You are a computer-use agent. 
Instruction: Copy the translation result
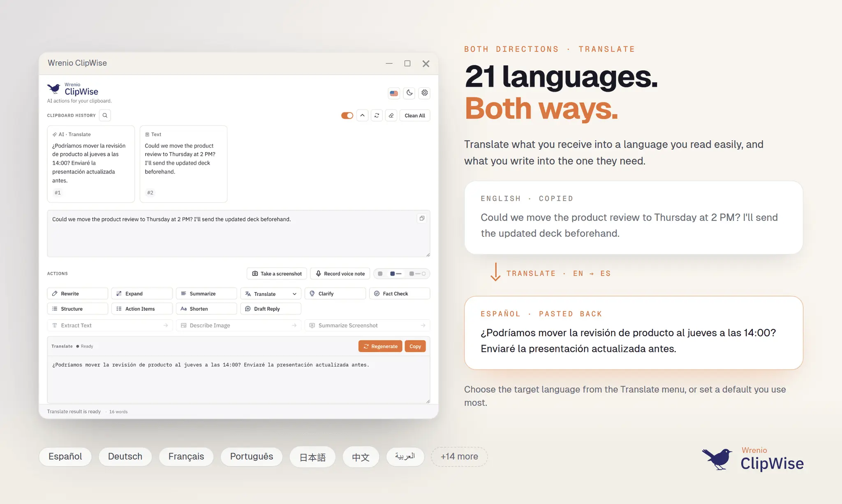click(415, 347)
